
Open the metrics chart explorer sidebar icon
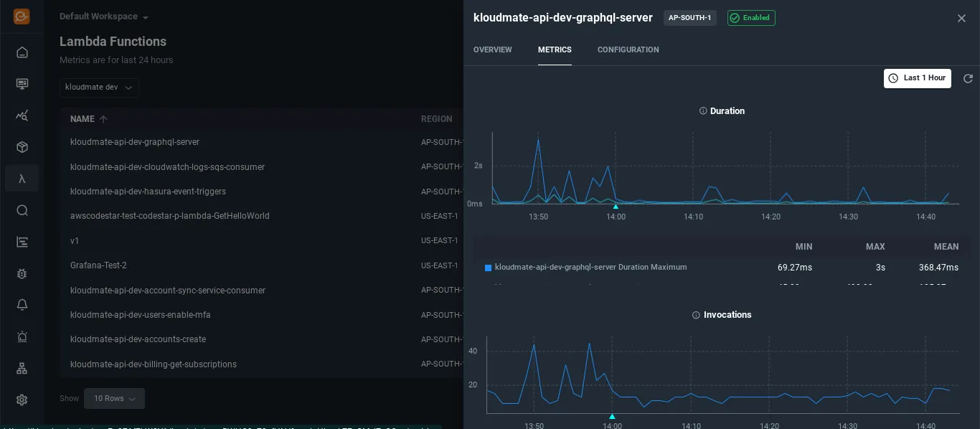click(x=22, y=115)
